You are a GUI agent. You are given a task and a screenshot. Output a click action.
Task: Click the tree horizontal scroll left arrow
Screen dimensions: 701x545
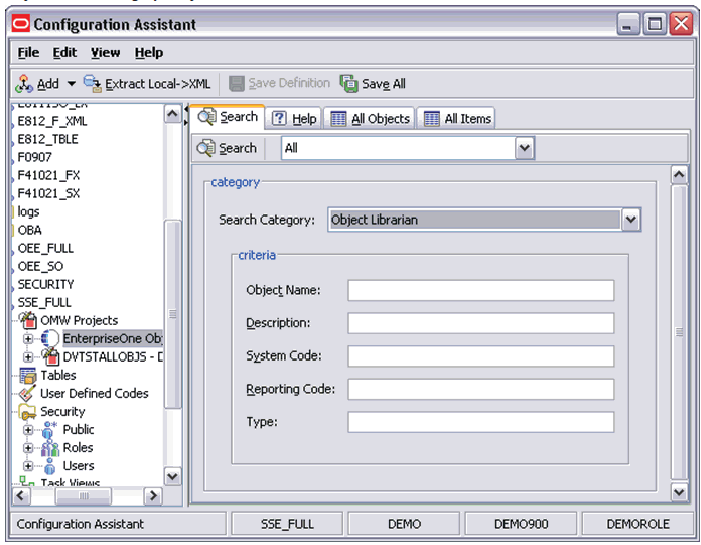point(21,495)
